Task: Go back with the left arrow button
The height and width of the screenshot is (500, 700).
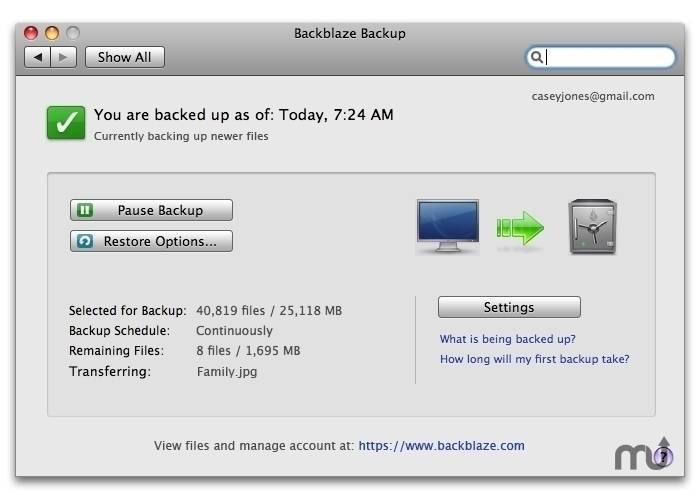Action: point(38,57)
